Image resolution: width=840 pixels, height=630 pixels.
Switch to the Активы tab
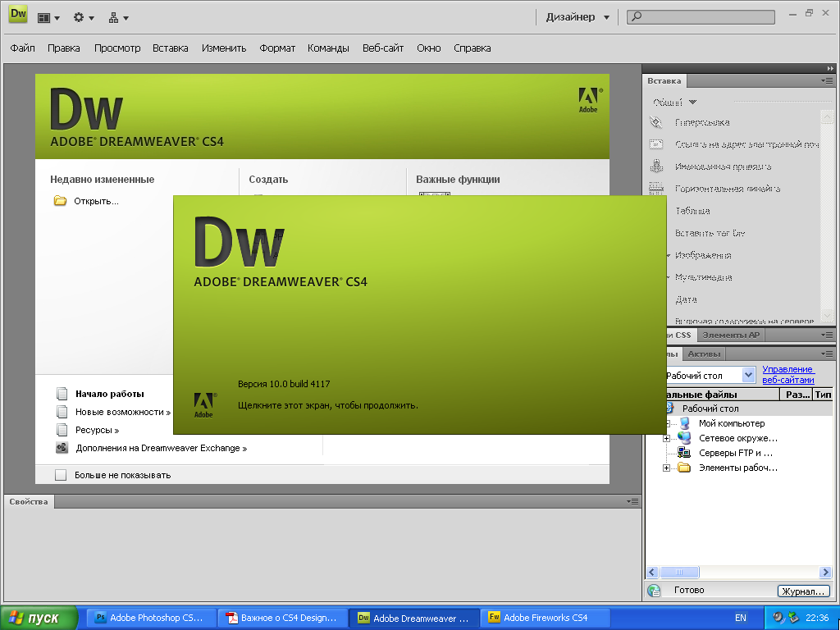(704, 354)
